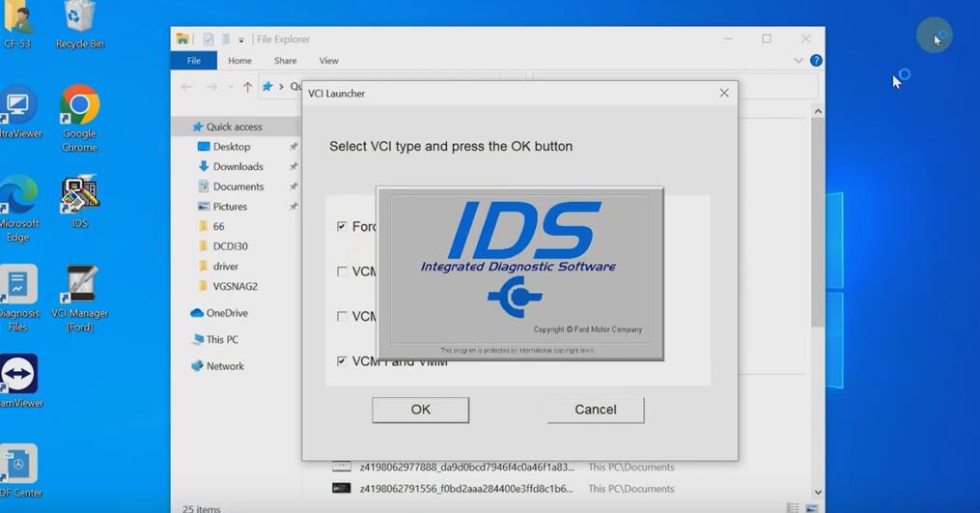Open the UltraViewer desktop icon
The height and width of the screenshot is (513, 980).
pyautogui.click(x=18, y=113)
